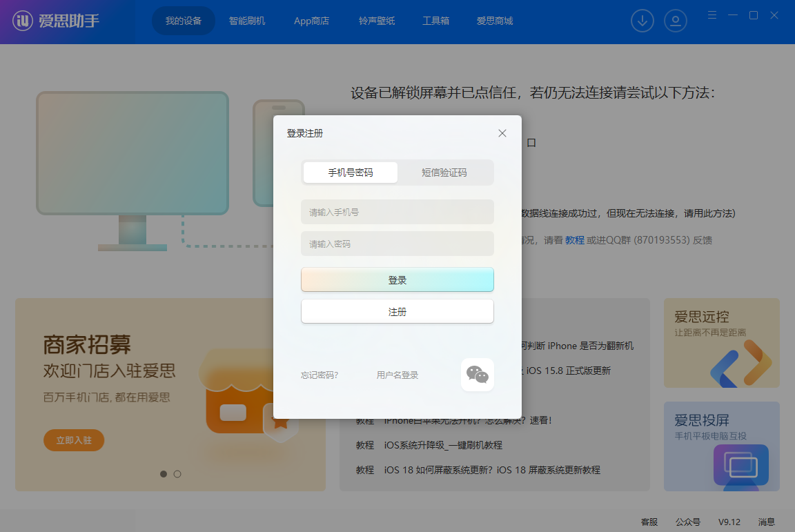This screenshot has height=532, width=795.
Task: Click 公众号 in status bar
Action: click(688, 522)
